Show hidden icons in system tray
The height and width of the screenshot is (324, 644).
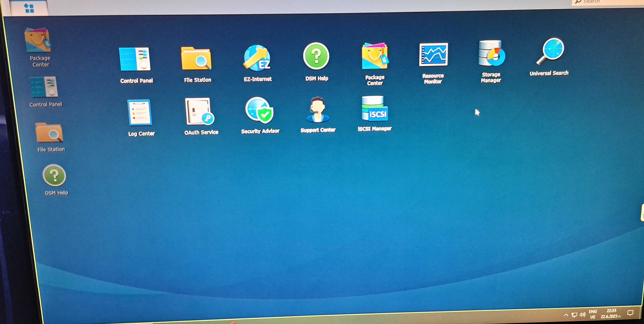pos(566,315)
